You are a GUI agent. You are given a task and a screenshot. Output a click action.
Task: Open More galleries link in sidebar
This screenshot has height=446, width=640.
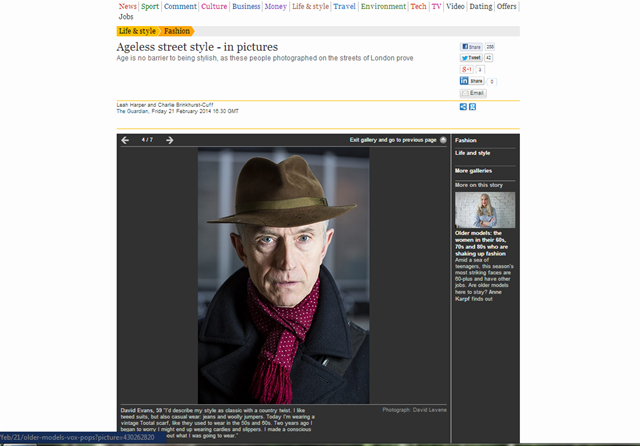[x=473, y=171]
